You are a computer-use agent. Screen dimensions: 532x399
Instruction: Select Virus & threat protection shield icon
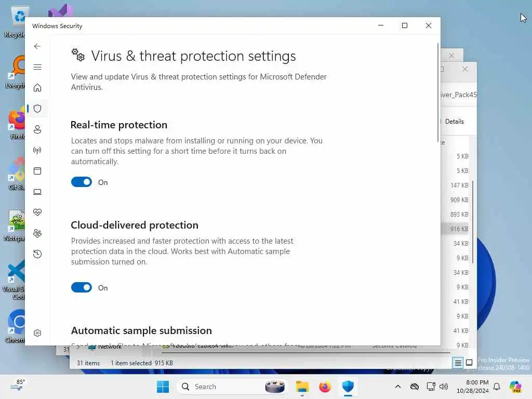[37, 109]
